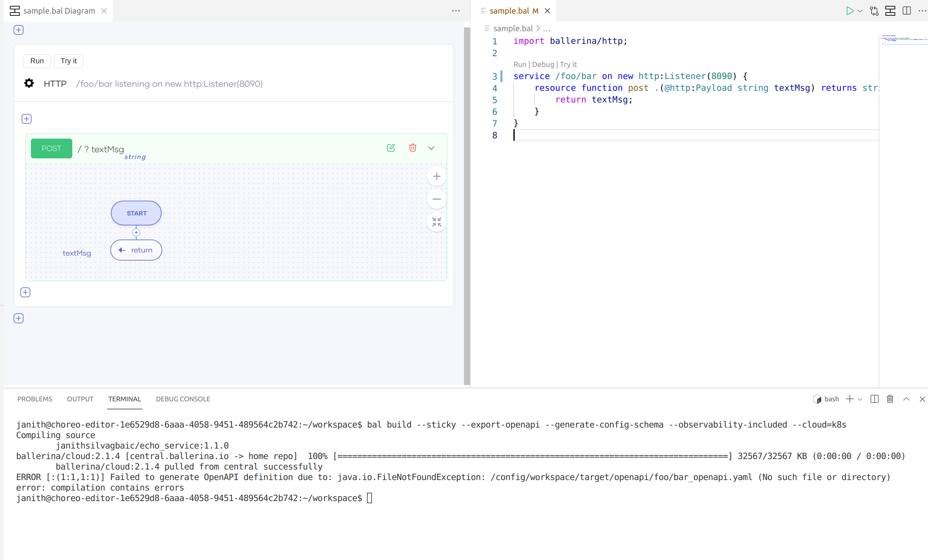
Task: Add a new terminal with plus icon
Action: (x=850, y=399)
